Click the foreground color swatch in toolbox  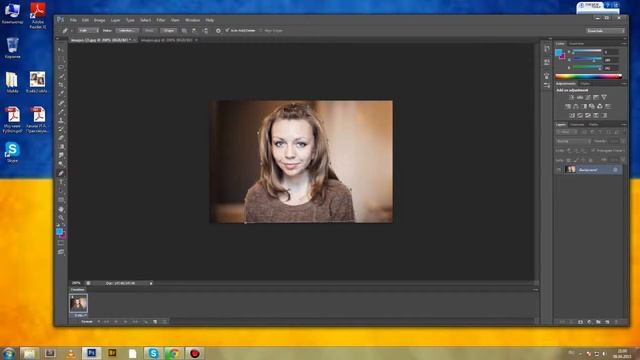tap(59, 231)
